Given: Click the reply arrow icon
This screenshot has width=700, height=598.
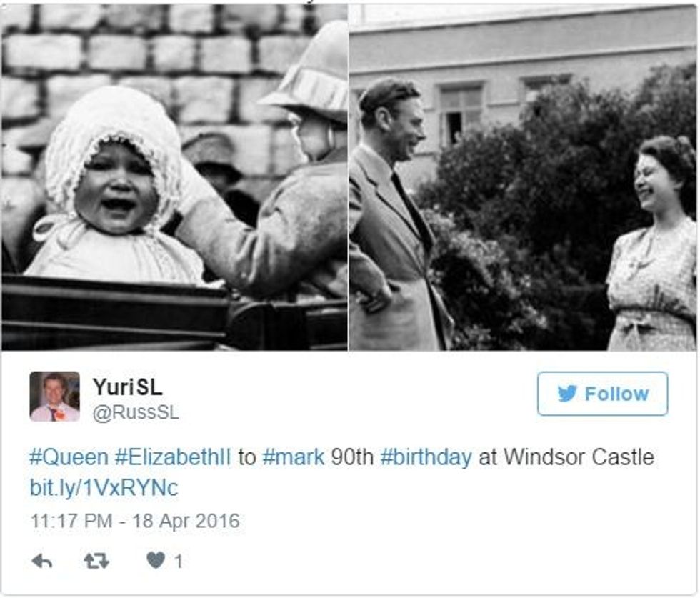Looking at the screenshot, I should 42,561.
